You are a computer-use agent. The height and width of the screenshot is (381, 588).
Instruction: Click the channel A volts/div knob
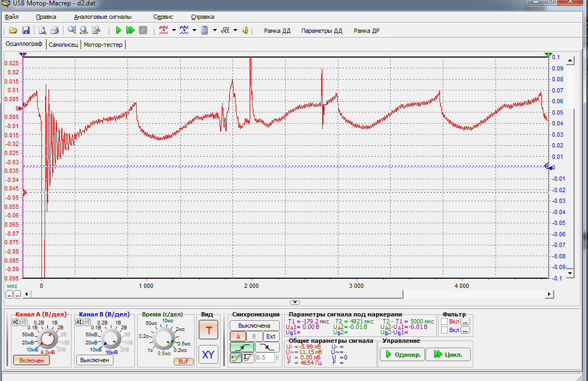point(47,338)
